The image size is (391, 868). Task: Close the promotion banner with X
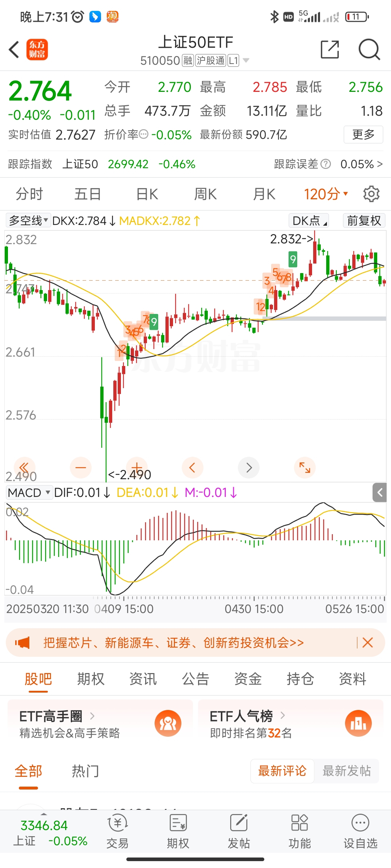(x=367, y=643)
